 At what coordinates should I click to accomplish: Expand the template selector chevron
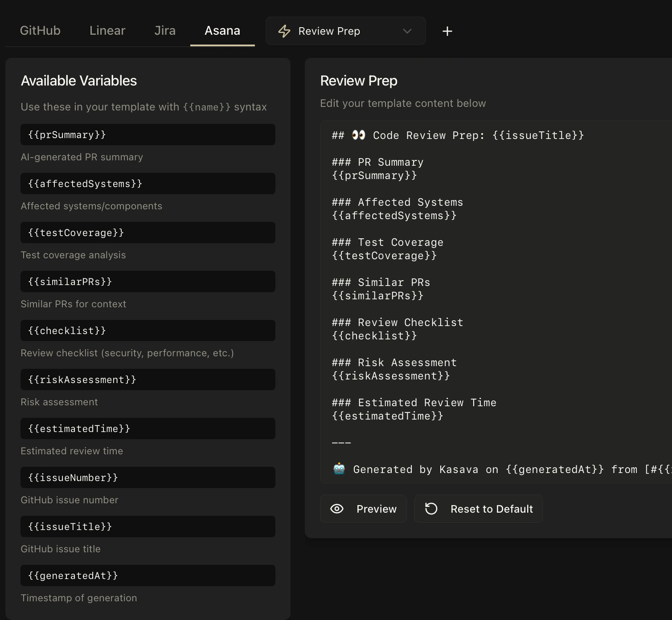pos(407,31)
